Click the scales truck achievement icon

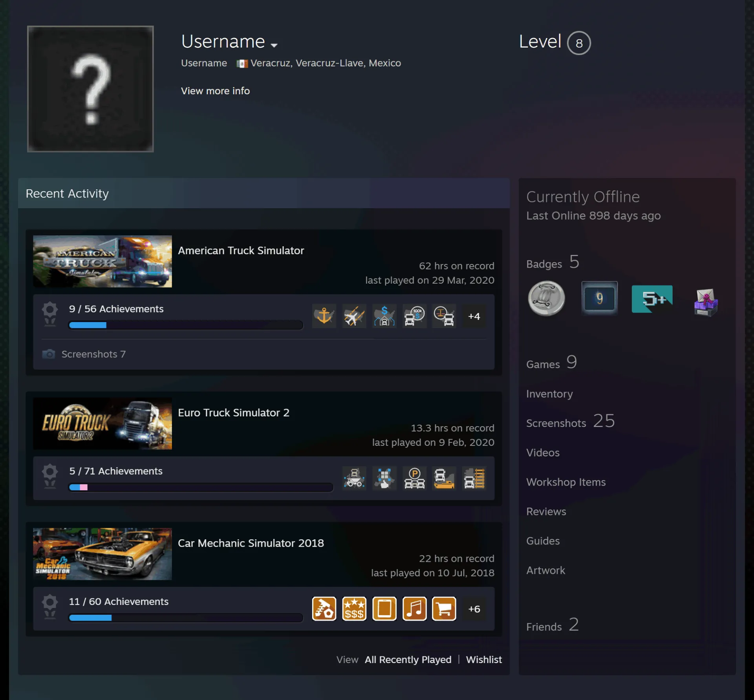[x=444, y=316]
